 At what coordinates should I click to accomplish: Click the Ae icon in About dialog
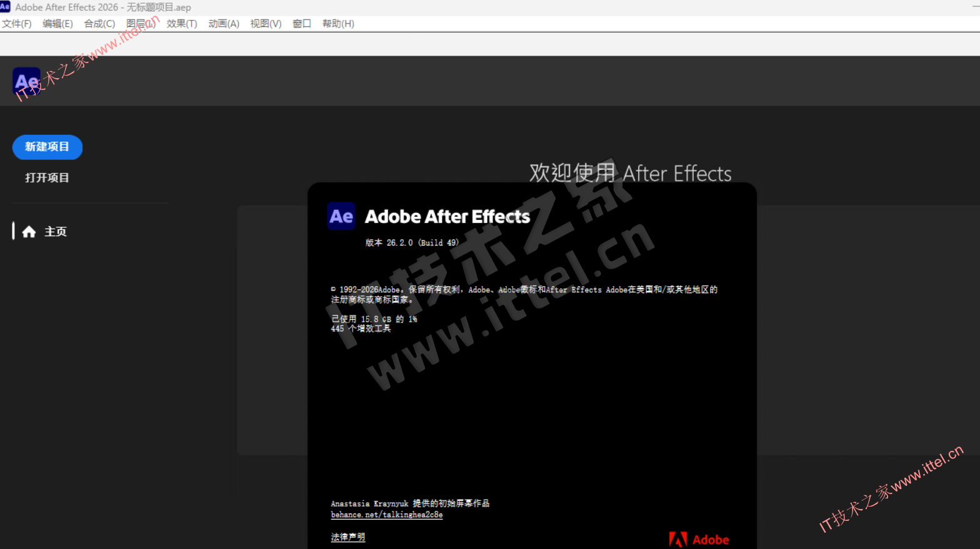pyautogui.click(x=341, y=216)
